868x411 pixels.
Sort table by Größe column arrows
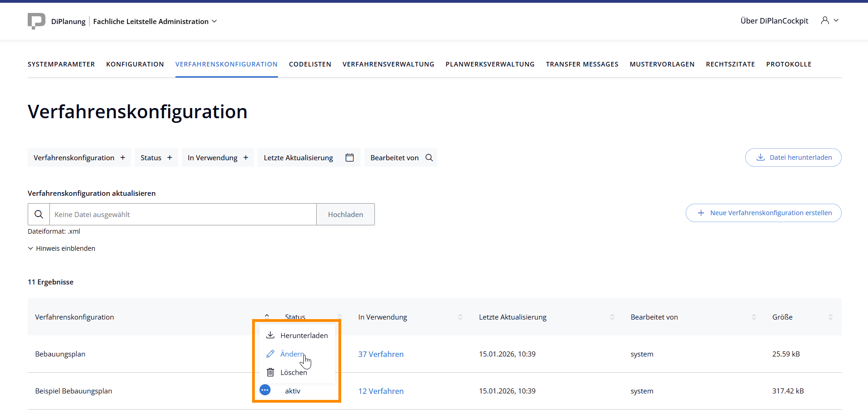coord(830,317)
